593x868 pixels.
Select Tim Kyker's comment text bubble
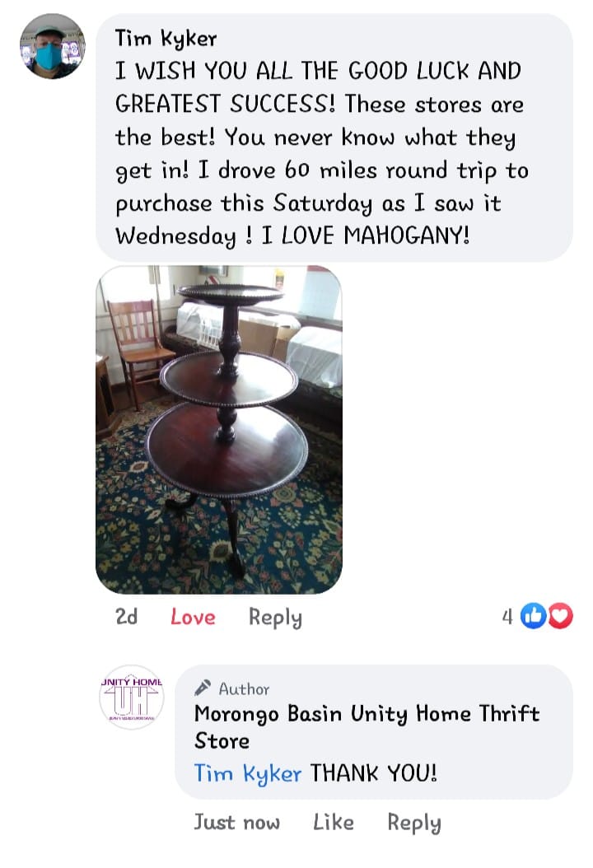point(334,138)
